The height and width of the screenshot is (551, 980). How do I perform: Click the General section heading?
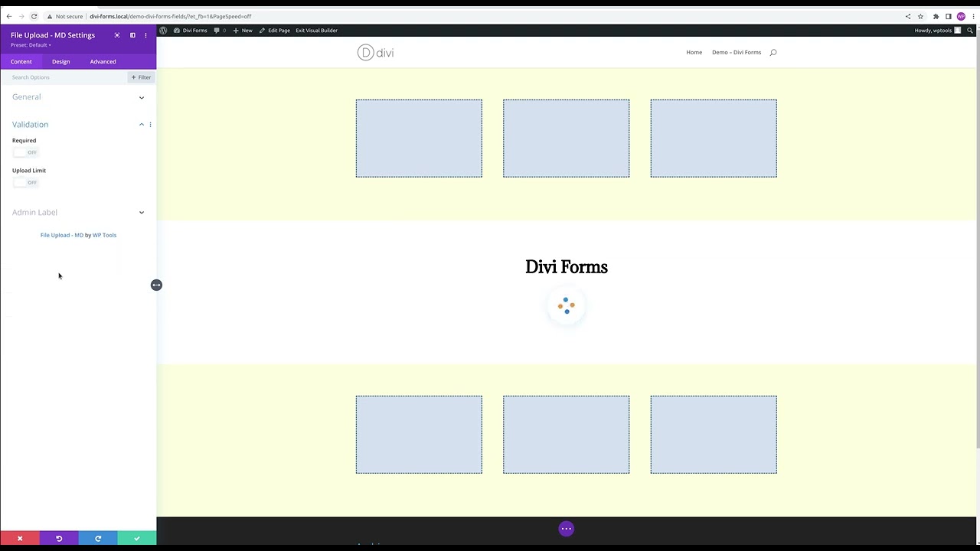(27, 97)
